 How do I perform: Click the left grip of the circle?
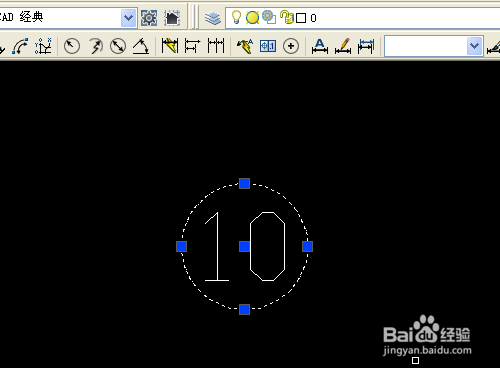pyautogui.click(x=181, y=246)
